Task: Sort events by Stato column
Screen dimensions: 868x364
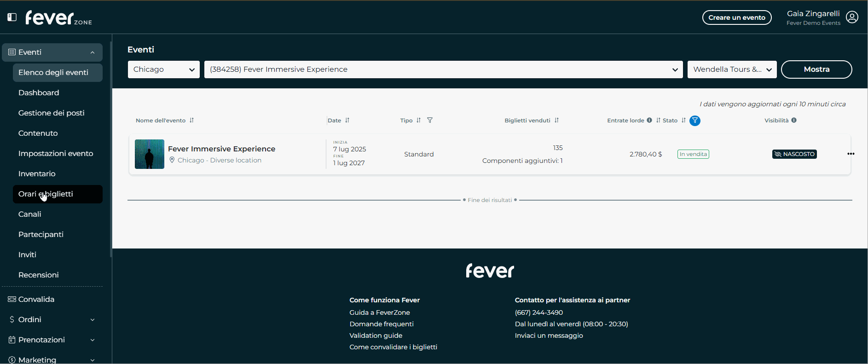Action: [683, 121]
